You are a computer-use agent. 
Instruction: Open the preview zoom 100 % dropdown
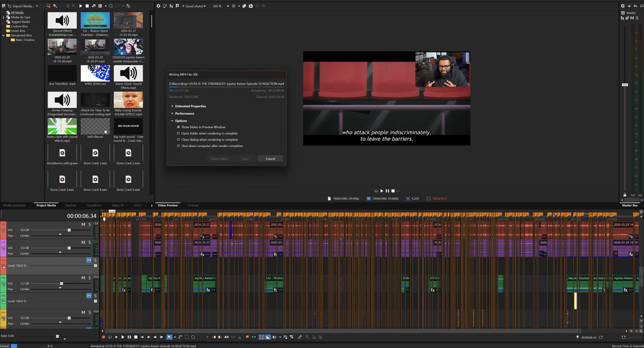click(x=221, y=6)
